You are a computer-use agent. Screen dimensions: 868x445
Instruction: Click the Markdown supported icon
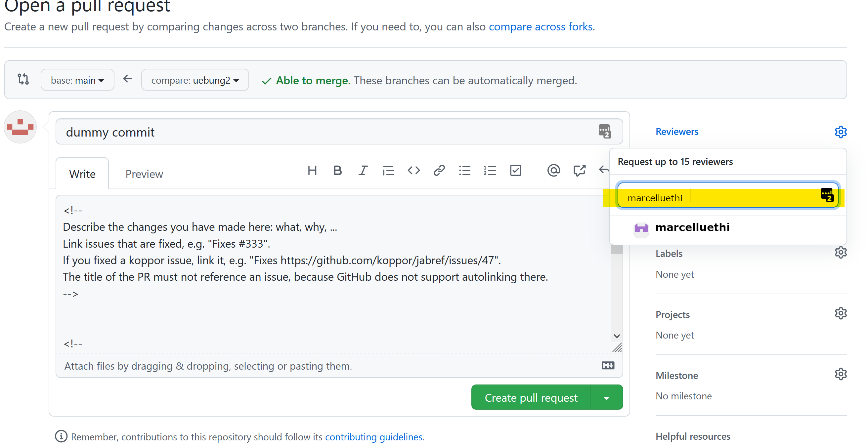point(608,366)
